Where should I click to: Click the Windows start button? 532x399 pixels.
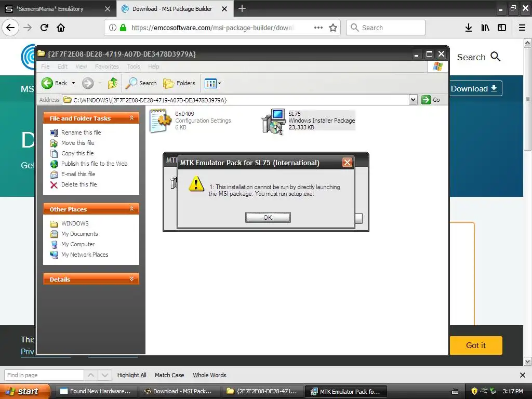(x=25, y=391)
